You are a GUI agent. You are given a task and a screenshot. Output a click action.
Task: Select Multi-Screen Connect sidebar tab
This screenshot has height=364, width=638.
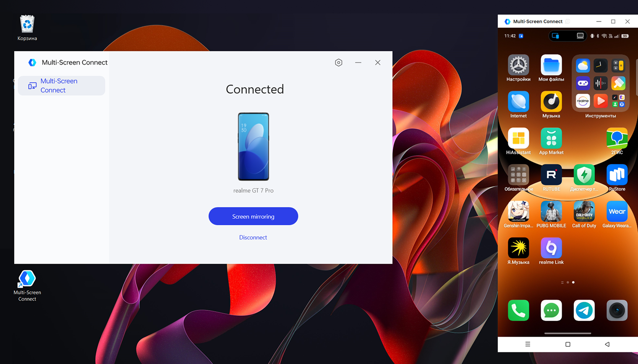coord(61,86)
